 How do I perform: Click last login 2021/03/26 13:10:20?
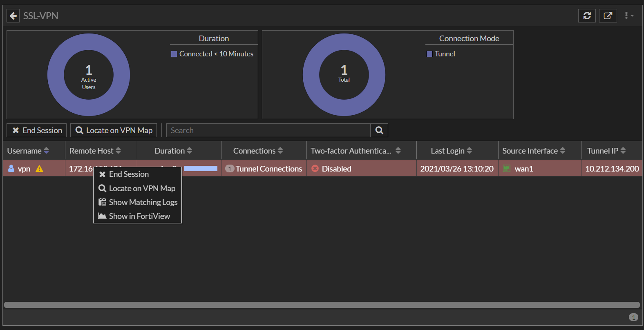pos(457,169)
